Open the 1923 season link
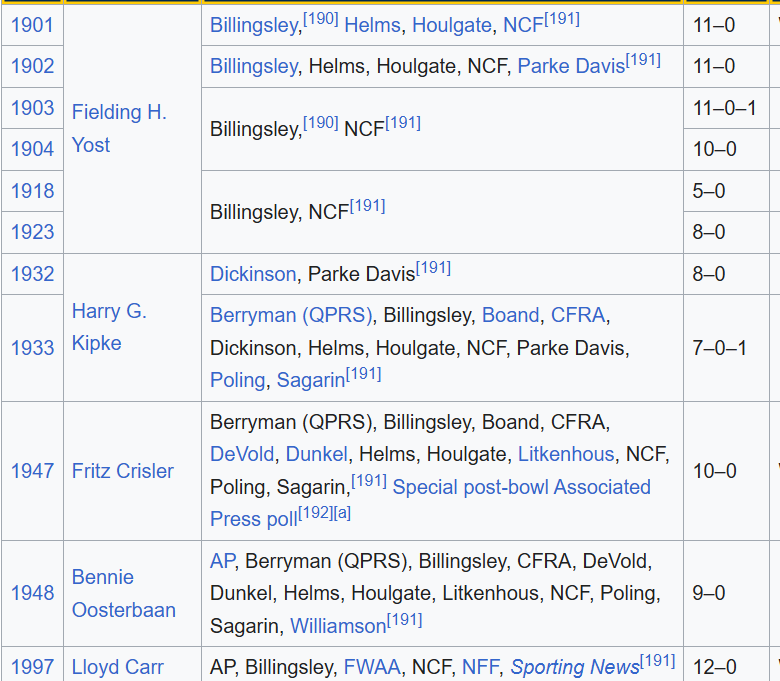 [x=32, y=232]
